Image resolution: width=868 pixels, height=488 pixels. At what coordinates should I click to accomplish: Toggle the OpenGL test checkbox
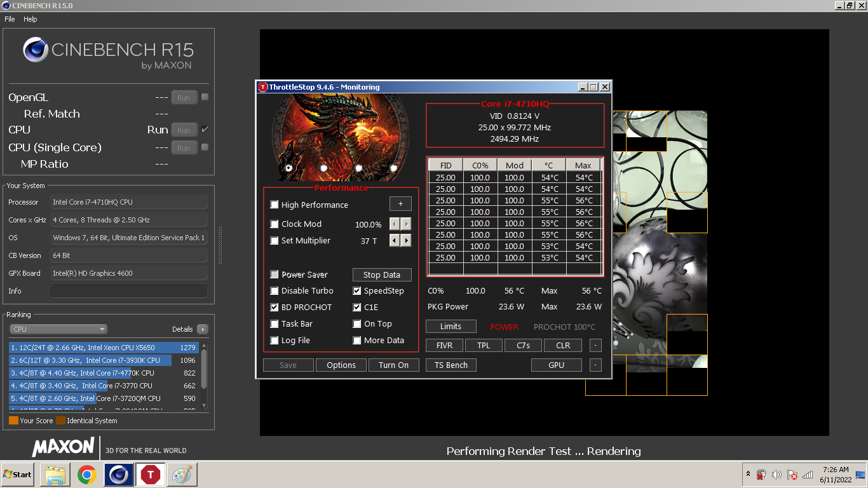coord(205,97)
